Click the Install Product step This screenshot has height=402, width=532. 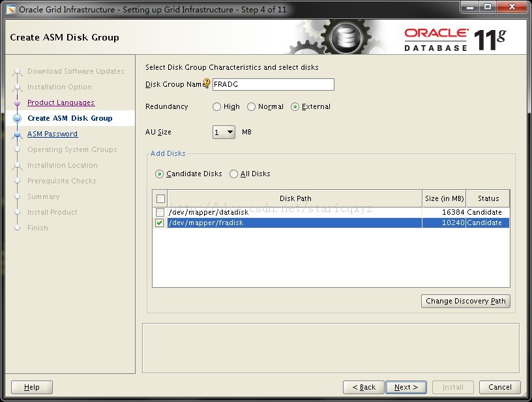pyautogui.click(x=52, y=212)
